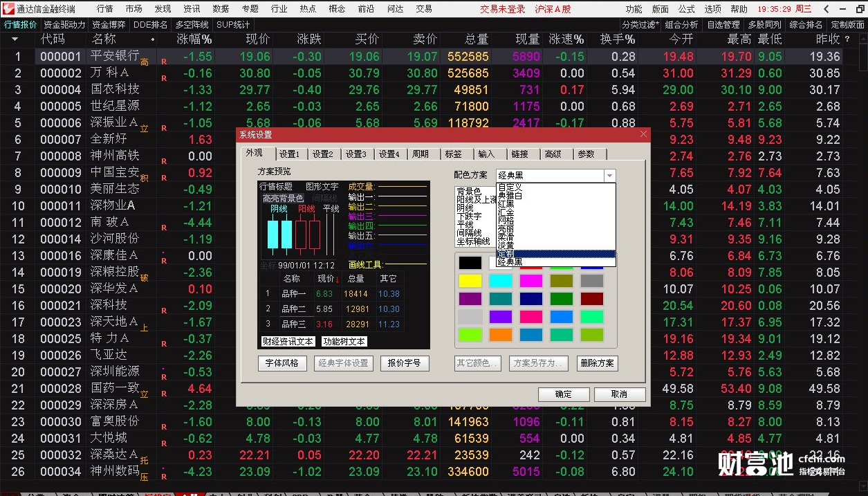The image size is (868, 496).
Task: Switch to the DDE排名 sub-tab
Action: click(151, 25)
